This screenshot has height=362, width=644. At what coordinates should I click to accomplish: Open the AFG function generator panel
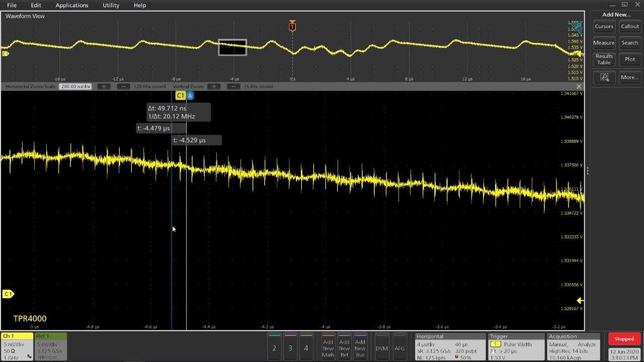[400, 347]
